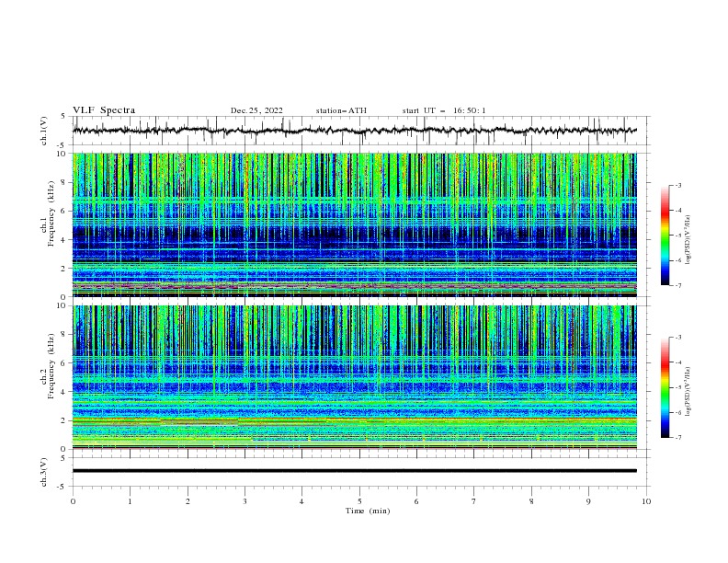Viewport: 728px width, 563px height.
Task: Click the ch.3 flat black waveform trace
Action: [355, 471]
